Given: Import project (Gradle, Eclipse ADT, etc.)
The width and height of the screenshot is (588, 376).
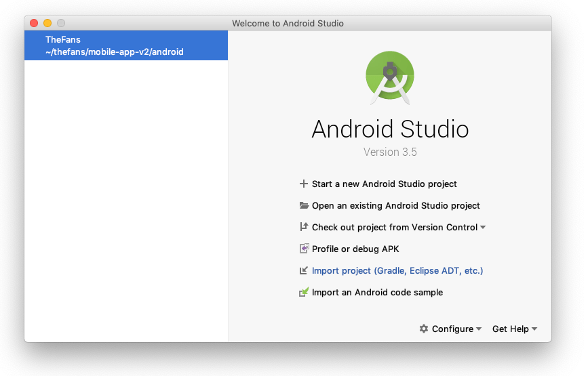Looking at the screenshot, I should 397,271.
